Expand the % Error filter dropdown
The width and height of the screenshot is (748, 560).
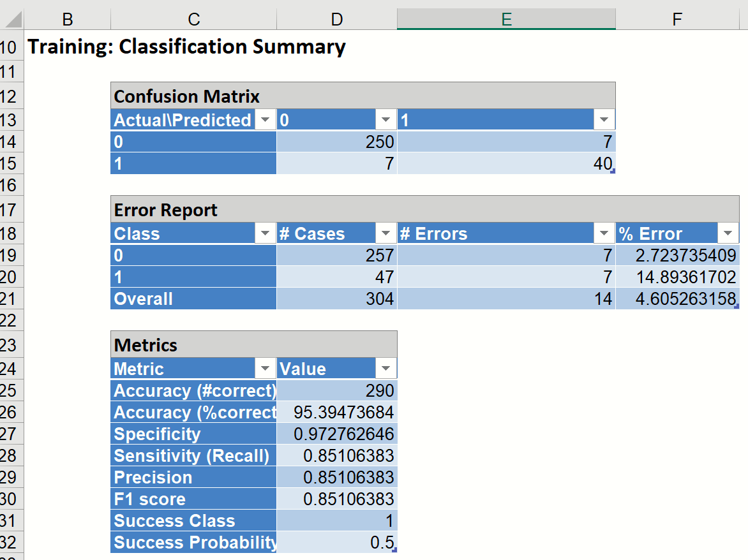[728, 233]
